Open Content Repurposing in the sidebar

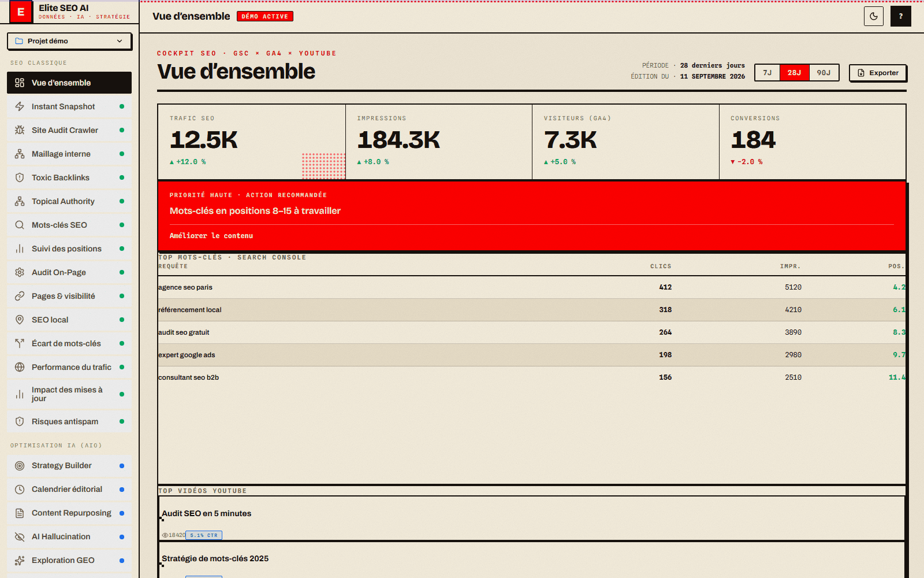pyautogui.click(x=69, y=513)
